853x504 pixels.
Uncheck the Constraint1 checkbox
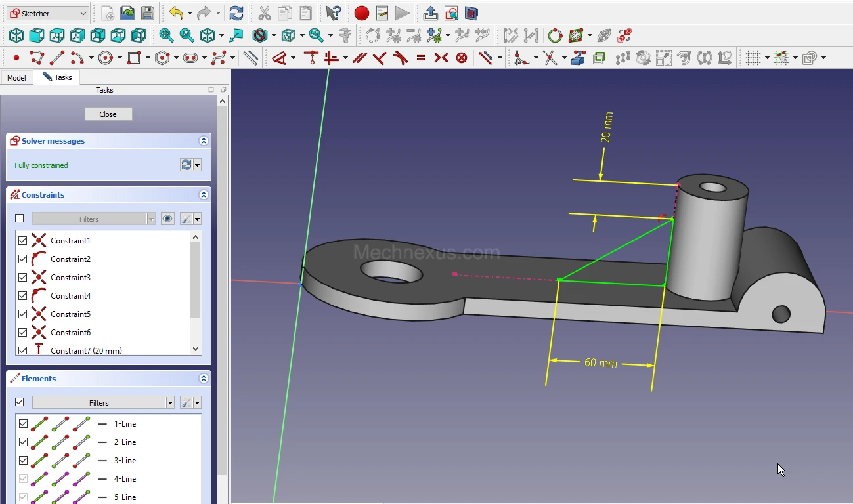pos(23,241)
